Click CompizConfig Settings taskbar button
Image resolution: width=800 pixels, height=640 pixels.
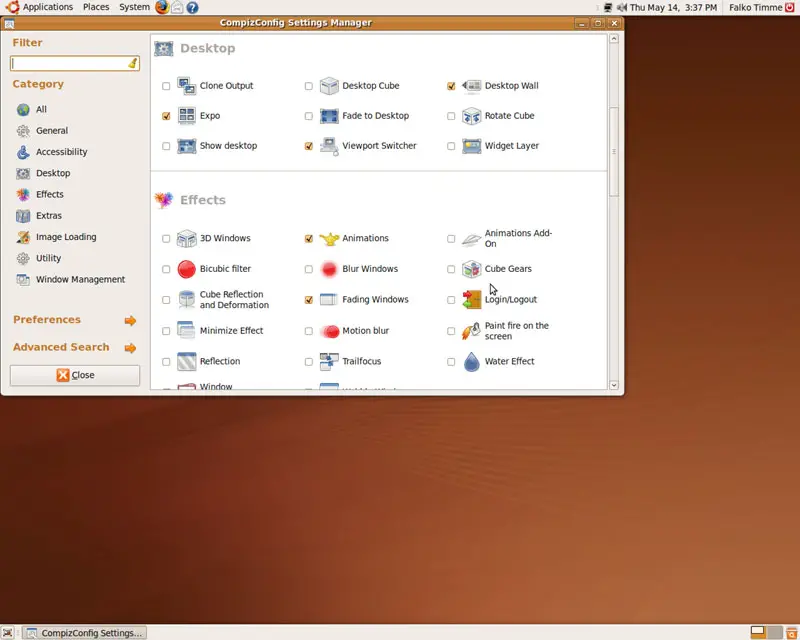click(x=85, y=633)
